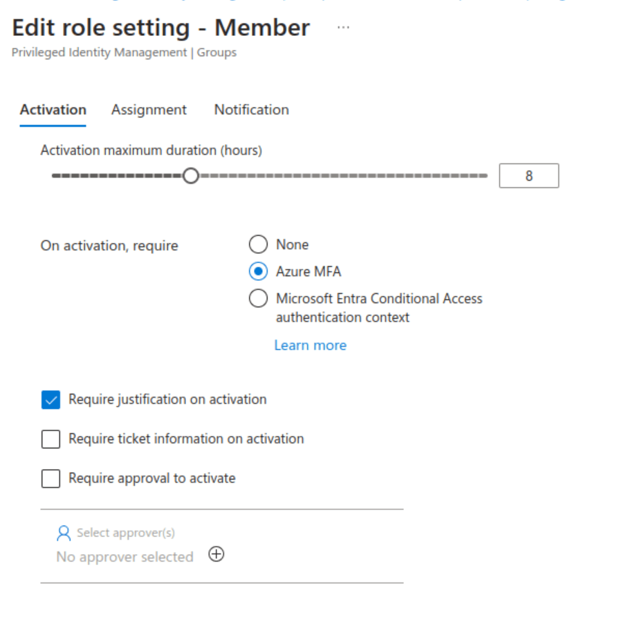This screenshot has width=644, height=644.
Task: Uncheck Require justification on activation
Action: (x=51, y=400)
